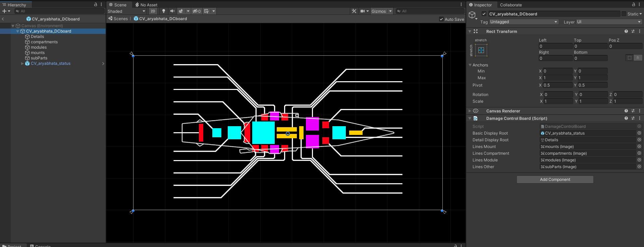Open object picker for Lines Mount
Screen dimensions: 644x247
(x=639, y=146)
